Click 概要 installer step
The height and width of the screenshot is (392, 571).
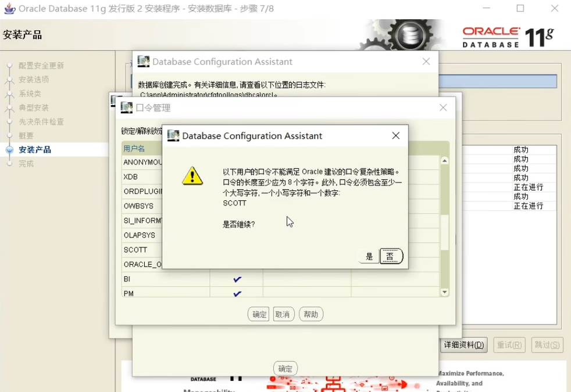click(x=26, y=136)
